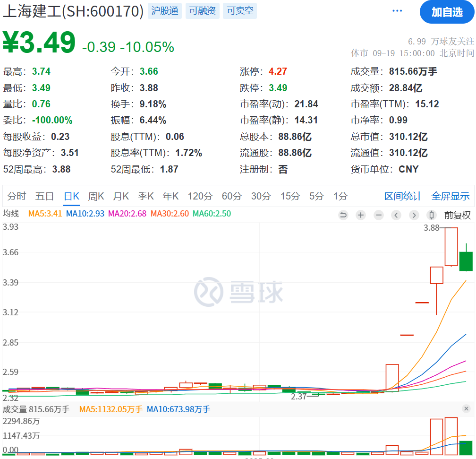Click the 6.99 万球友关注 followers text
The width and height of the screenshot is (476, 459).
(441, 41)
